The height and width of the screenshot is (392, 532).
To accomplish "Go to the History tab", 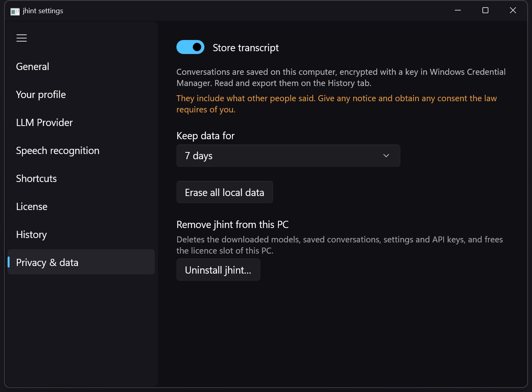I will click(x=81, y=234).
